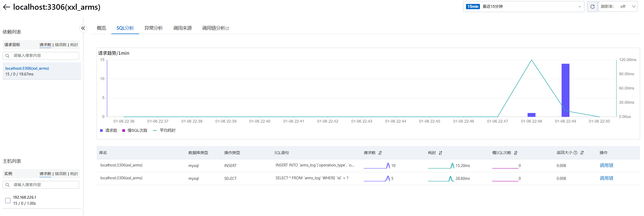Sort dependency list by 请求数
The width and height of the screenshot is (644, 216).
click(x=45, y=45)
